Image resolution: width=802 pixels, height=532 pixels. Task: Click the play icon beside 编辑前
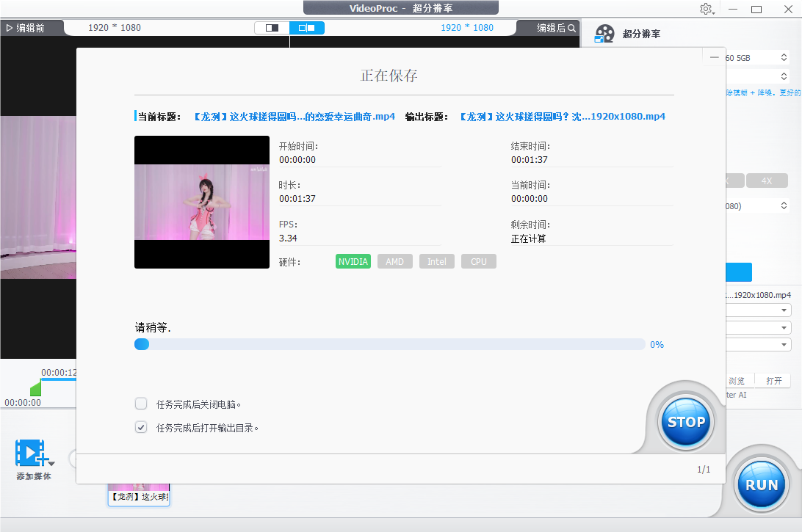pos(10,28)
